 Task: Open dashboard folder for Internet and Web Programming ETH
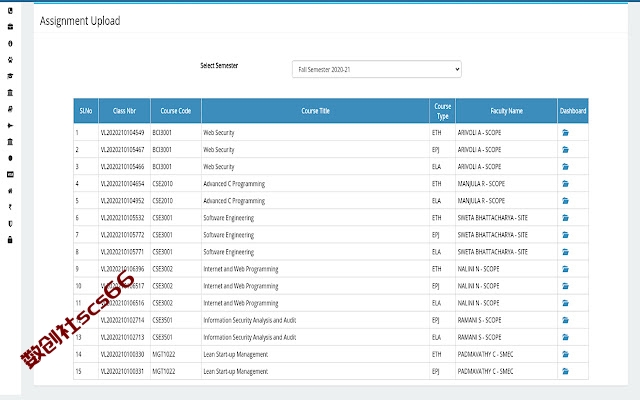click(x=565, y=269)
